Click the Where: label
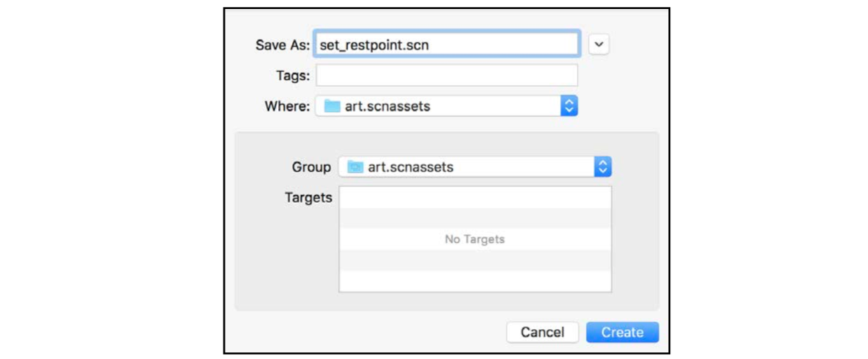This screenshot has width=868, height=359. pos(287,106)
